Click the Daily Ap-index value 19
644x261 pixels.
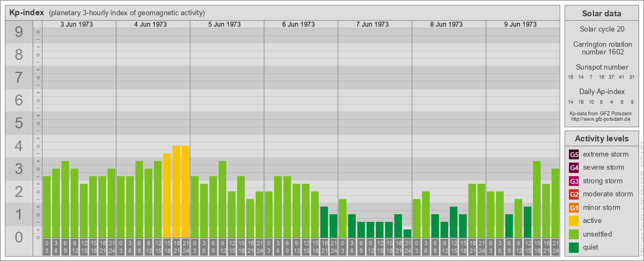click(x=581, y=102)
